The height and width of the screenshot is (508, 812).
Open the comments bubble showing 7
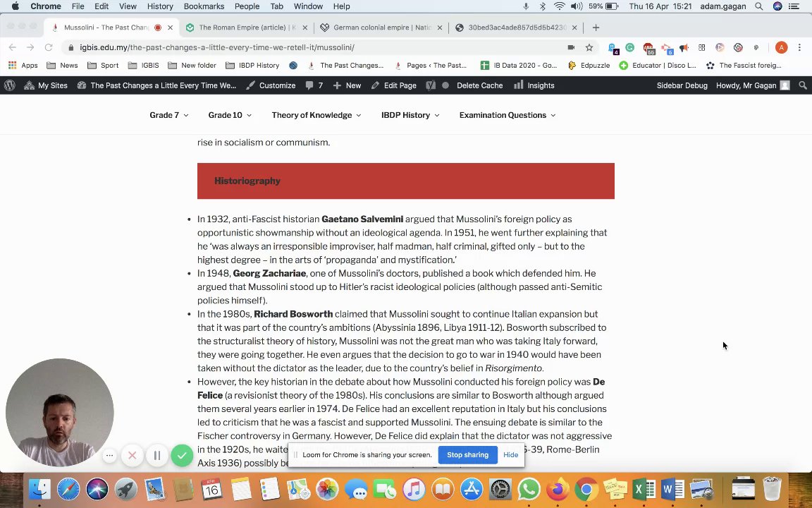[314, 85]
